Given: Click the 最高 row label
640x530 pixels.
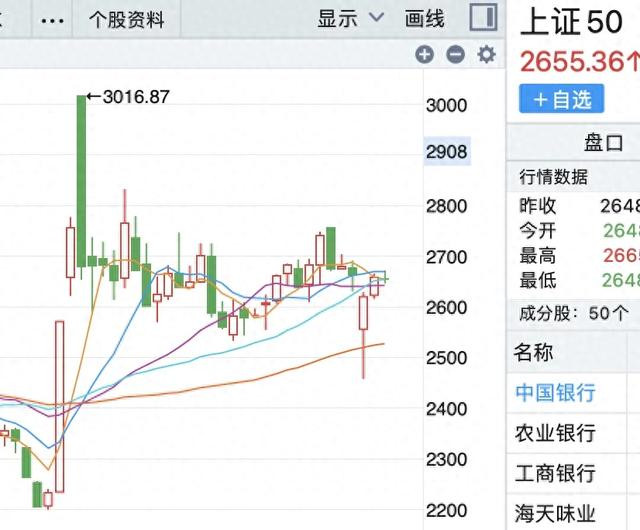Looking at the screenshot, I should click(x=538, y=256).
